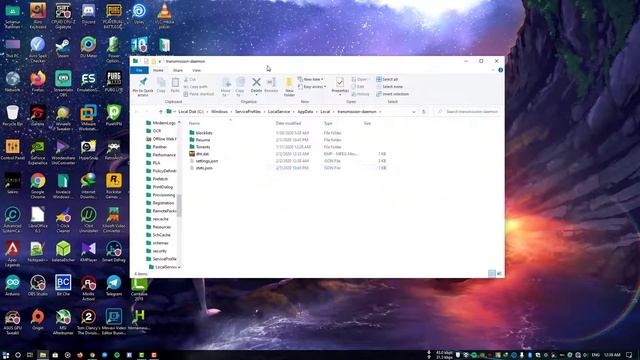Viewport: 640px width, 360px height.
Task: Select the Origin desktop icon
Action: (x=38, y=320)
